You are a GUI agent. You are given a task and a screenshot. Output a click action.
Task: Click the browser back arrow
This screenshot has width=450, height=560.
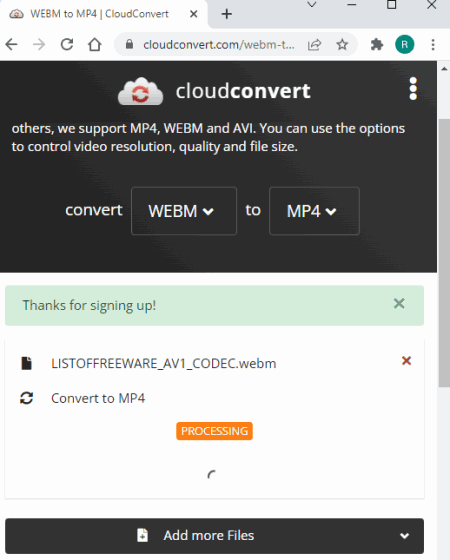coord(11,45)
